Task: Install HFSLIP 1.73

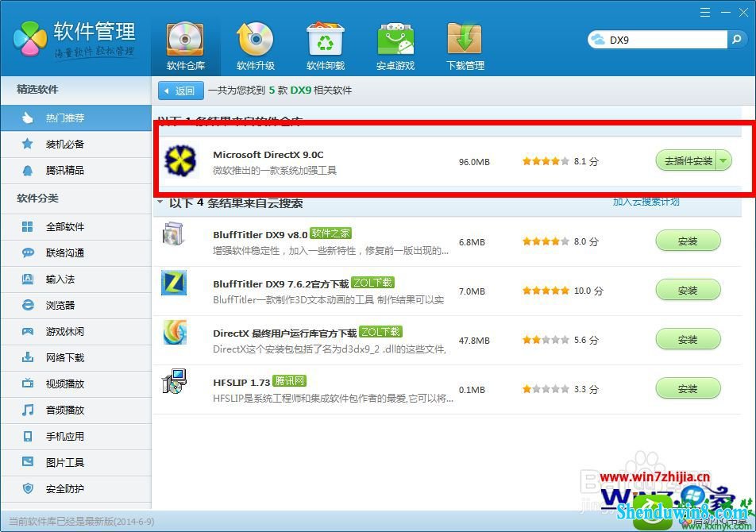Action: [688, 388]
